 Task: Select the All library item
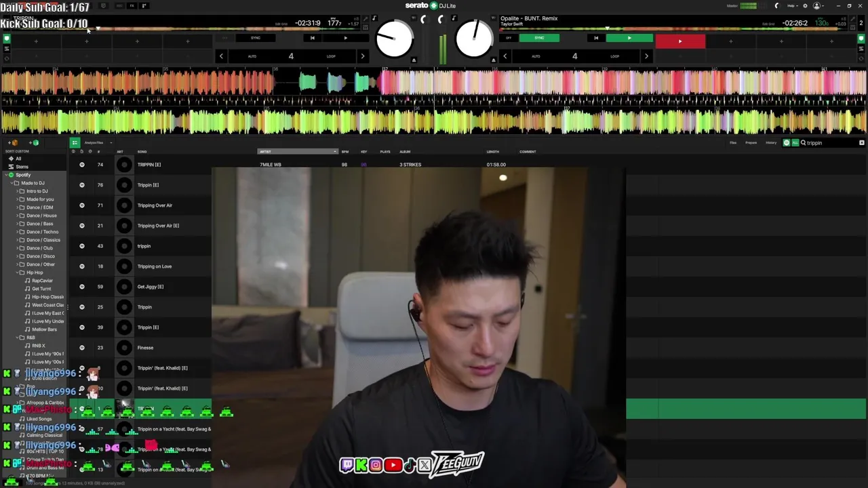point(18,159)
